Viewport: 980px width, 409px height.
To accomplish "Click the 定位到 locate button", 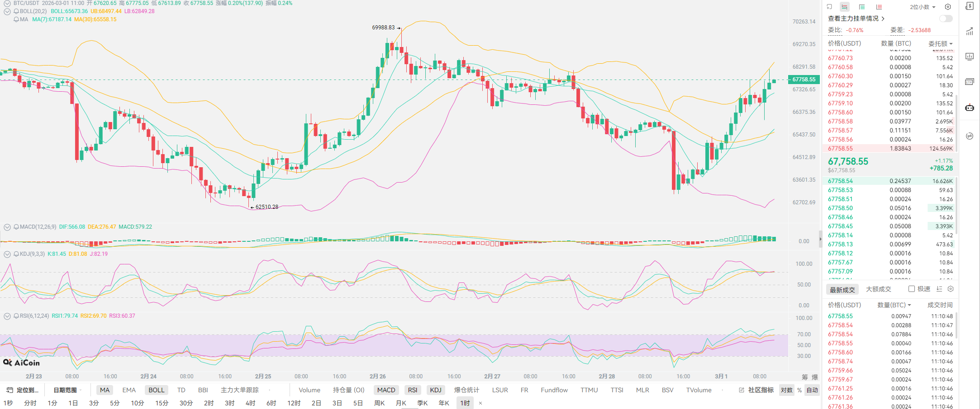I will (23, 390).
